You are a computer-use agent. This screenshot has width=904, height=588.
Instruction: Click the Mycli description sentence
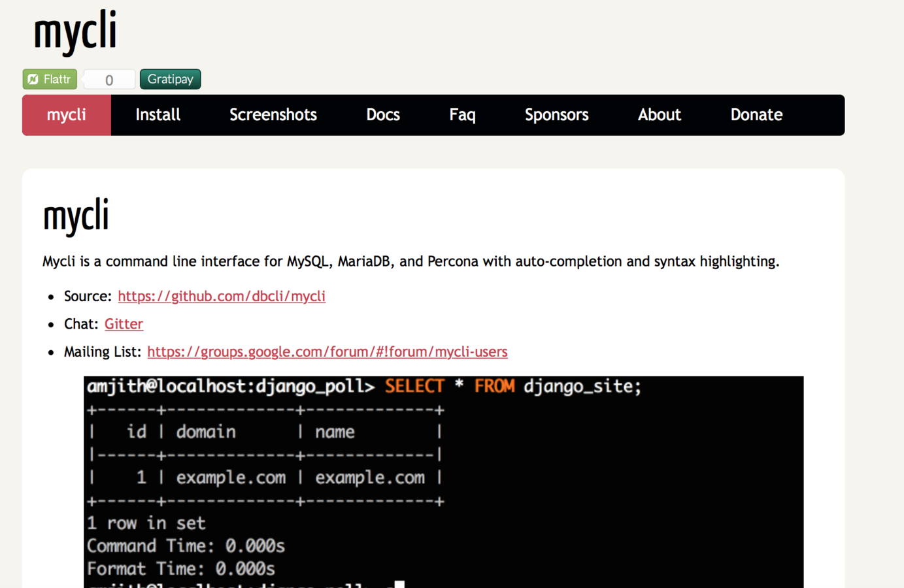coord(411,261)
